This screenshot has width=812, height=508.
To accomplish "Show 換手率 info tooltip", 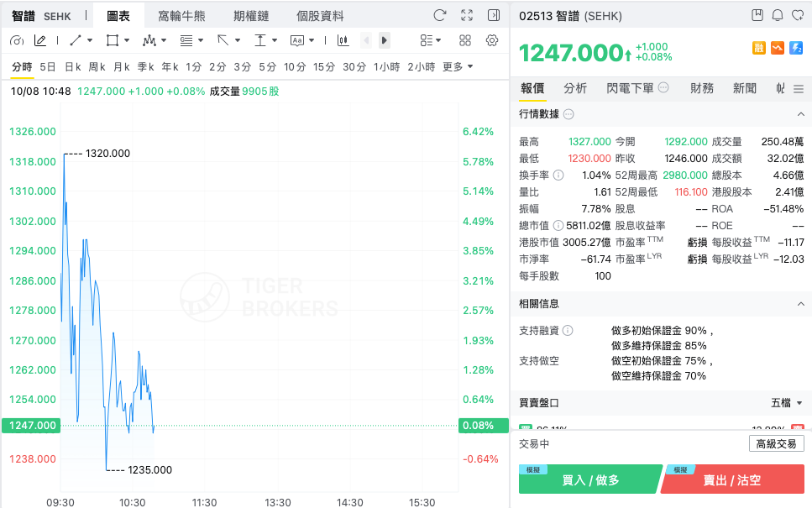I will click(558, 175).
